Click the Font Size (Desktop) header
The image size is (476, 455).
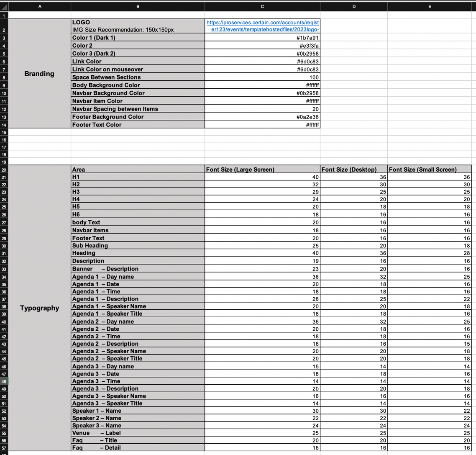tap(354, 170)
